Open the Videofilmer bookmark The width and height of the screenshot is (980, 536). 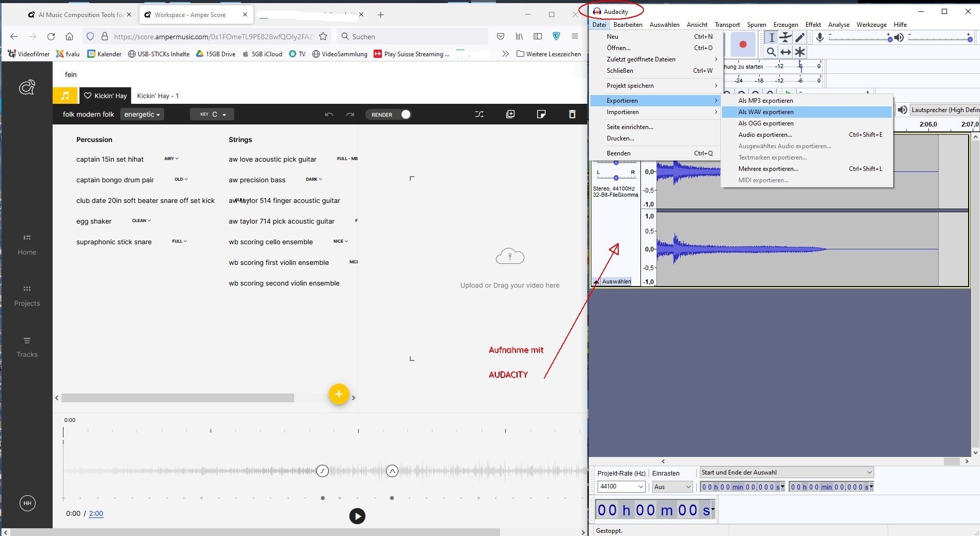point(29,54)
